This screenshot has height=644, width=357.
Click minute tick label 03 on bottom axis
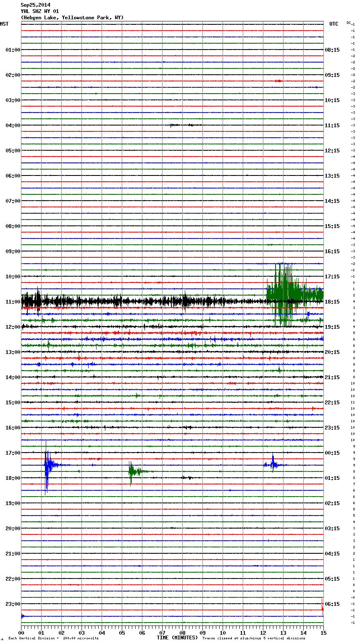(82, 633)
